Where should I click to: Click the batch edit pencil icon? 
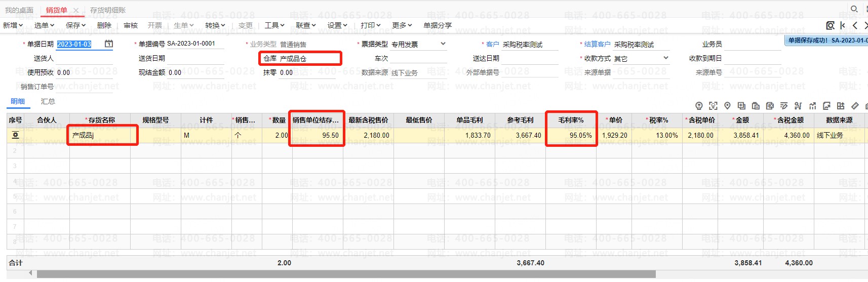tap(784, 106)
